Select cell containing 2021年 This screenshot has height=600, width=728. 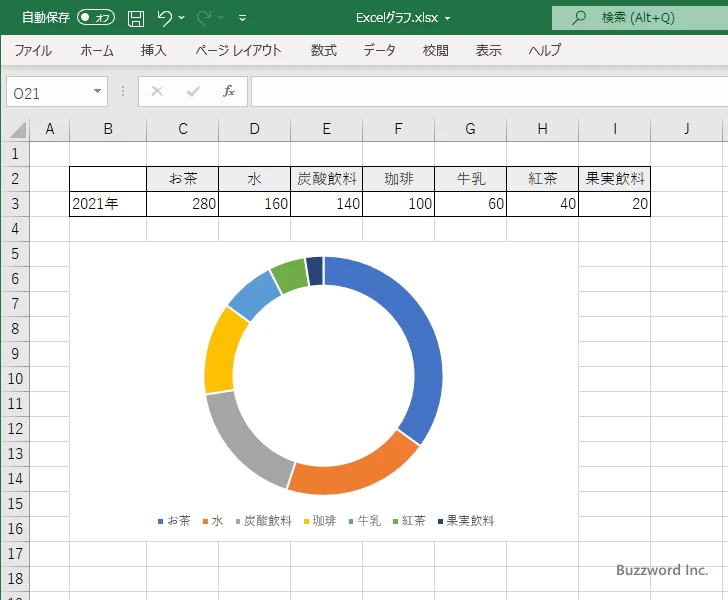point(108,203)
